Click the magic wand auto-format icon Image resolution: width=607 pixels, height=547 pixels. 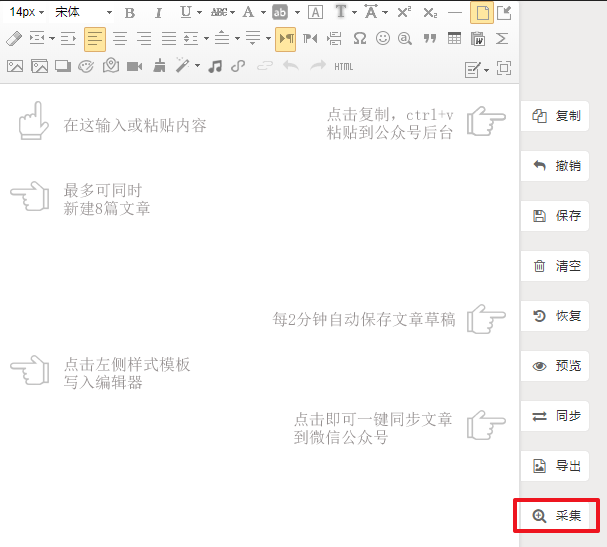182,65
